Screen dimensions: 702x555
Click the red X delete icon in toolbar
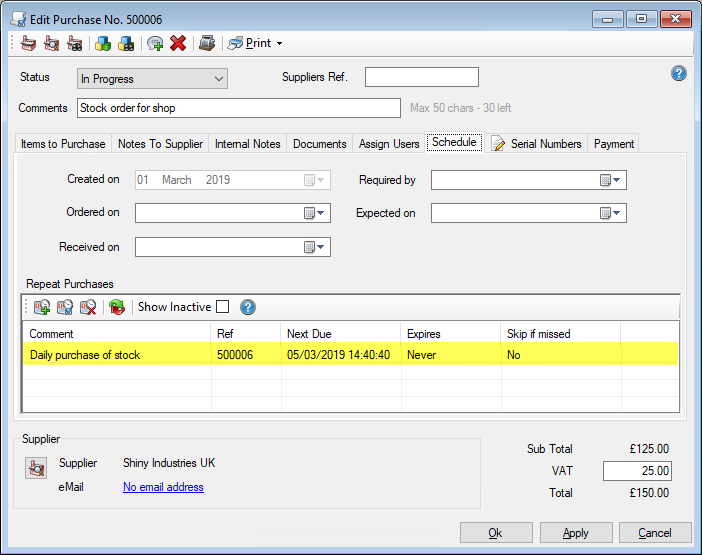[x=178, y=43]
